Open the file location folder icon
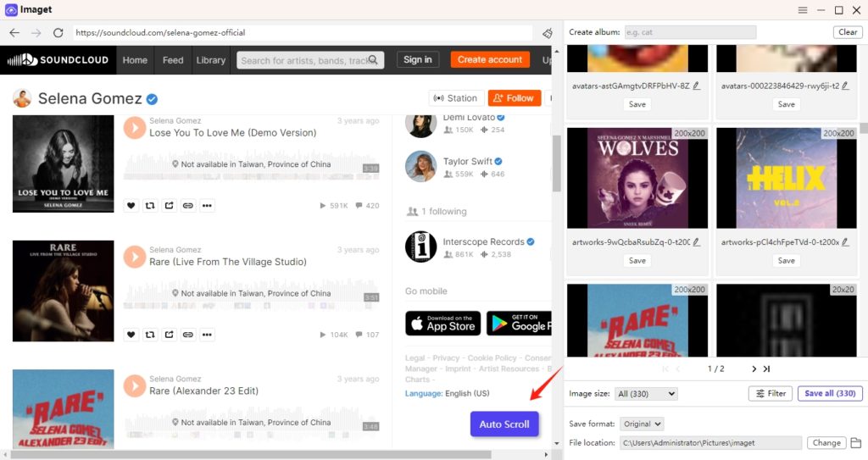The height and width of the screenshot is (460, 868). (x=856, y=443)
